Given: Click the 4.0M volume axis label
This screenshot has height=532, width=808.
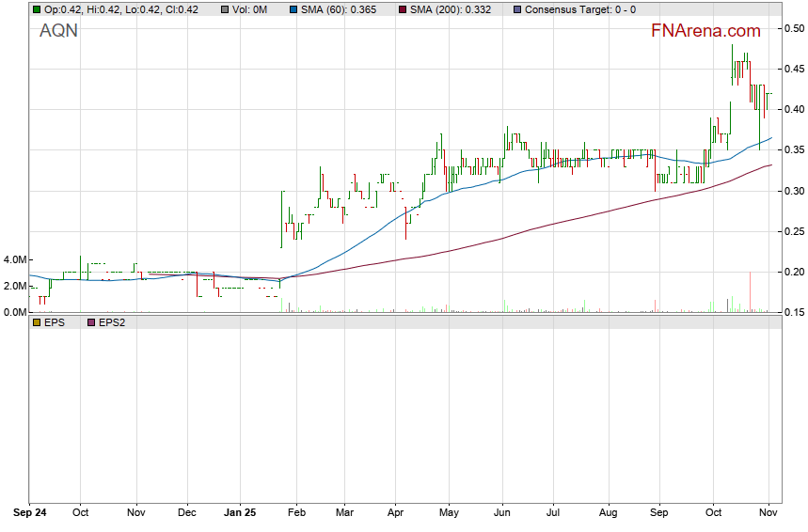Looking at the screenshot, I should pos(14,259).
